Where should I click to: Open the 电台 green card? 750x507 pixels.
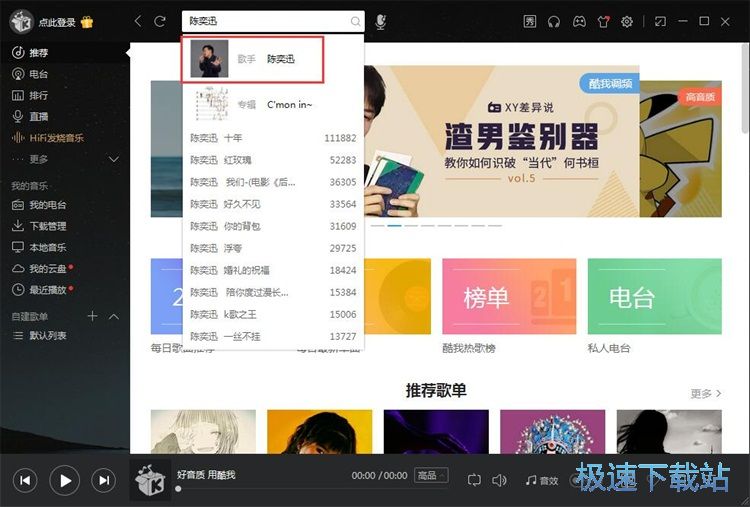(654, 296)
